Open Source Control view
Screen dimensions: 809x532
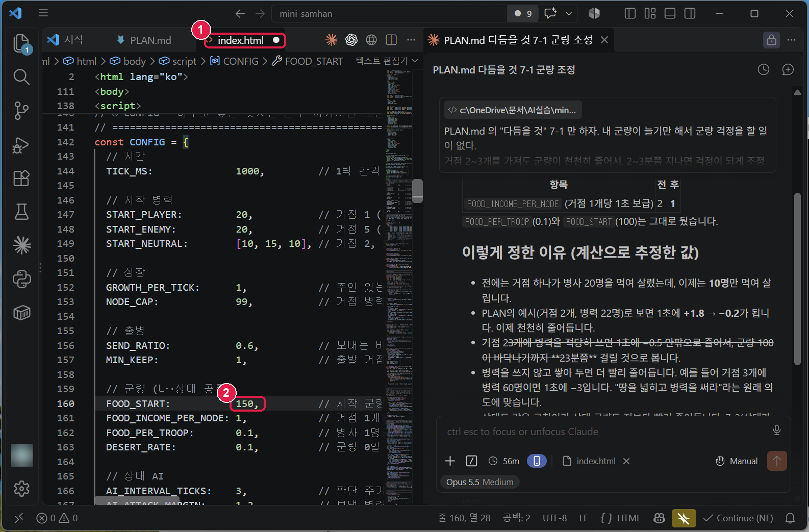[x=21, y=110]
